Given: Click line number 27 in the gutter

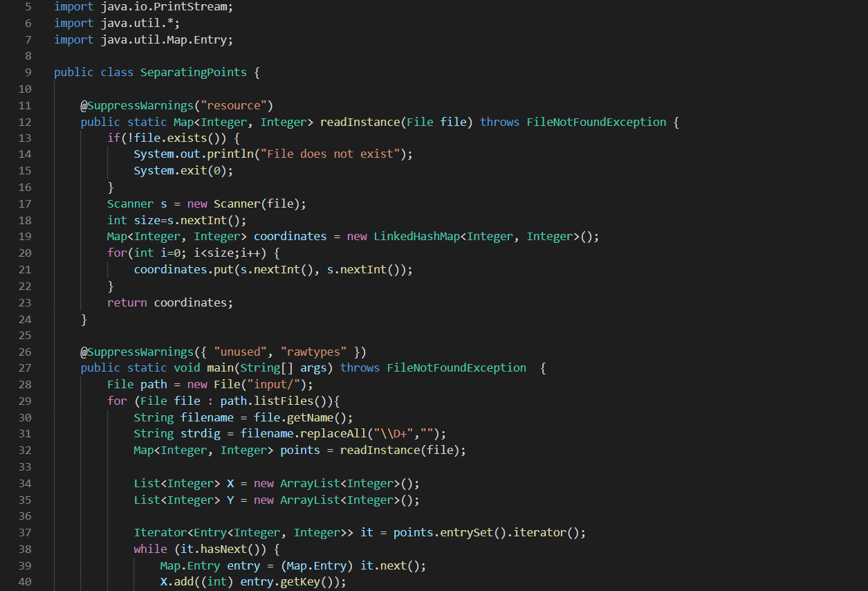Looking at the screenshot, I should pyautogui.click(x=25, y=367).
